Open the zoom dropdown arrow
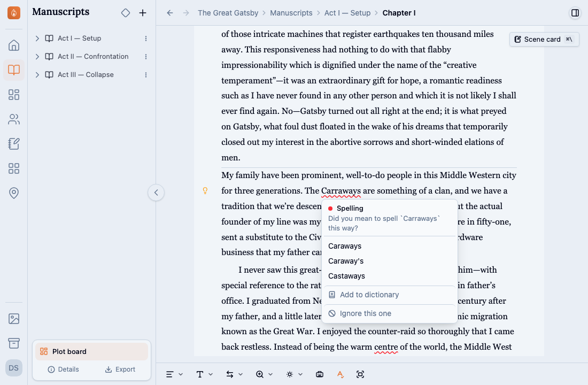The width and height of the screenshot is (588, 385). [271, 374]
